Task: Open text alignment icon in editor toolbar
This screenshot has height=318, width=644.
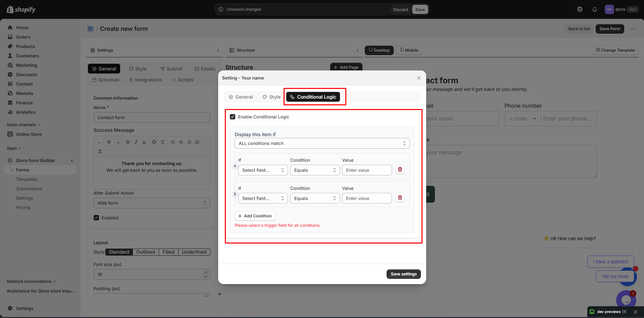Action: coord(162,142)
